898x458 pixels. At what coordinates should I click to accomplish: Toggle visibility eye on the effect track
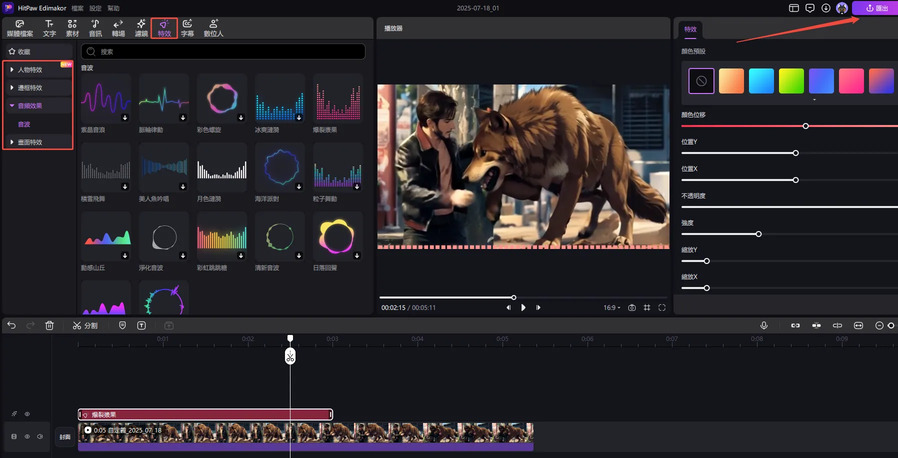point(27,413)
